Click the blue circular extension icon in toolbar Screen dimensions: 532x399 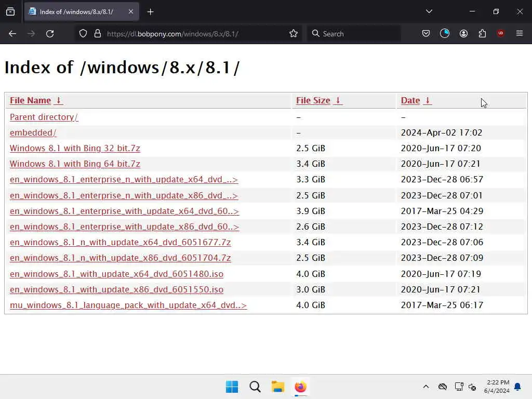(445, 34)
